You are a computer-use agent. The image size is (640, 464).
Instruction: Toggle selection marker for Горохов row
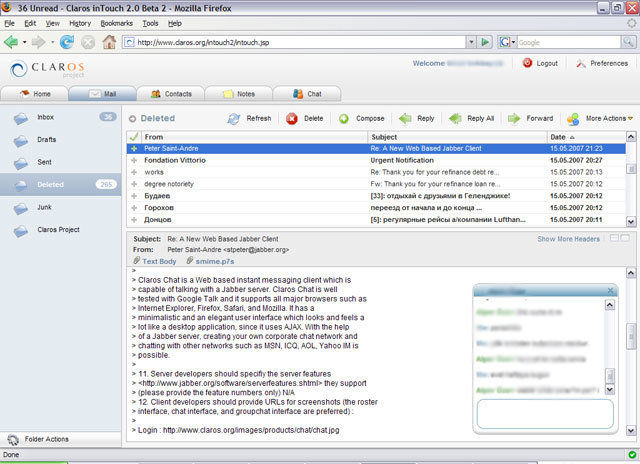[x=134, y=208]
